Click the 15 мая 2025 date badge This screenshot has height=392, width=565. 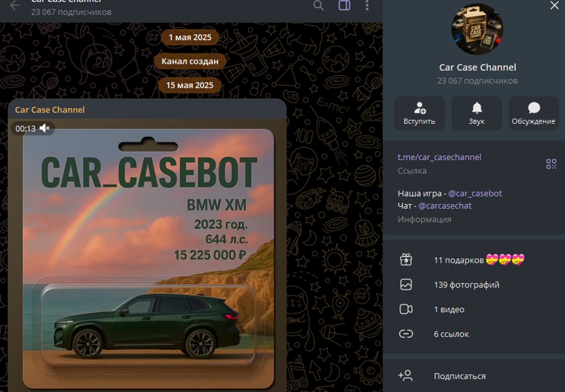(190, 85)
